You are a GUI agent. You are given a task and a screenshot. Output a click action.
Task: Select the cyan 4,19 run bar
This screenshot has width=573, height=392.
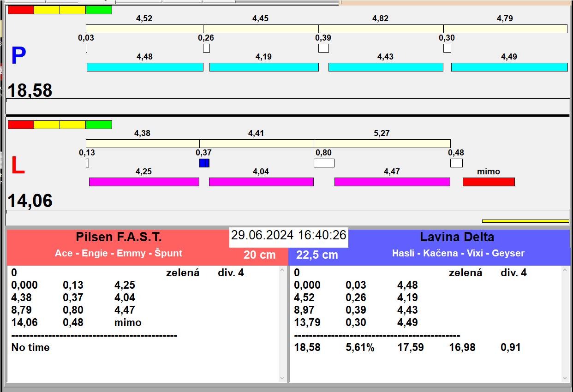click(x=264, y=67)
